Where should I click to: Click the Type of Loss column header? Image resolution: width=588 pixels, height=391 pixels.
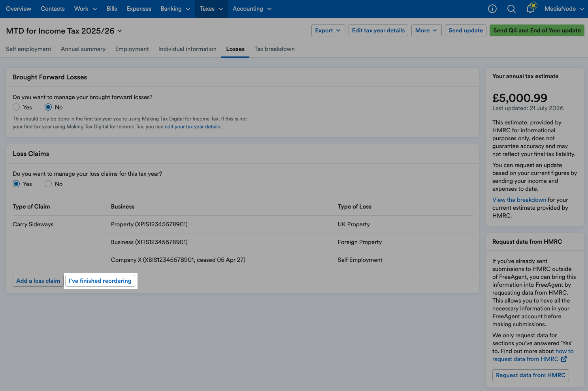coord(354,207)
